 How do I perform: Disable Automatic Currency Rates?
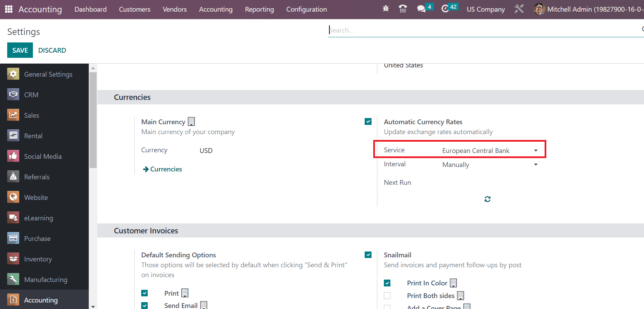(x=368, y=121)
